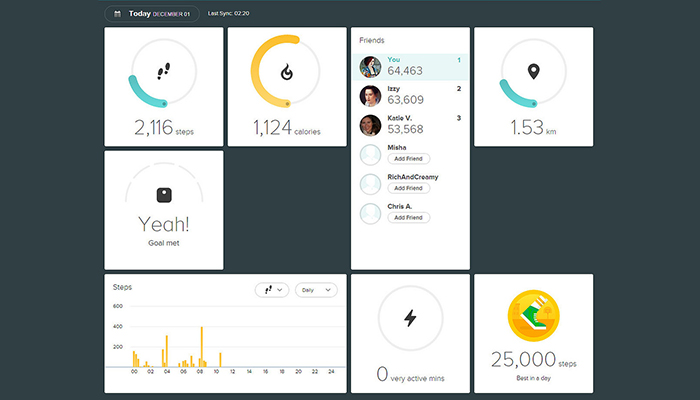Open the Today December 01 date picker
The height and width of the screenshot is (400, 700).
click(152, 14)
